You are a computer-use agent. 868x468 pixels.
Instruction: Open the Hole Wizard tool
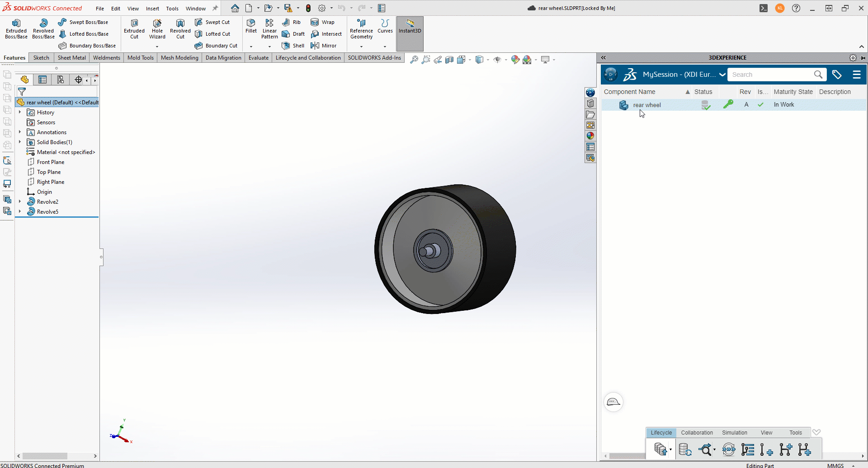(157, 29)
